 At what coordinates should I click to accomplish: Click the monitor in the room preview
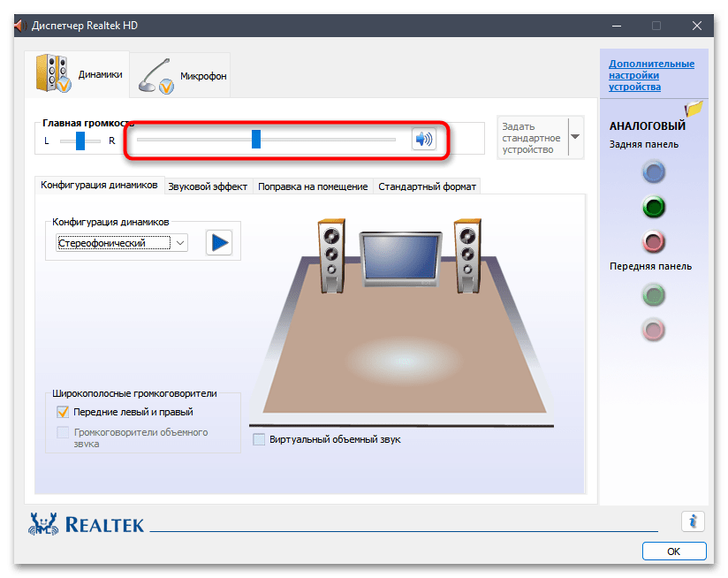(401, 259)
